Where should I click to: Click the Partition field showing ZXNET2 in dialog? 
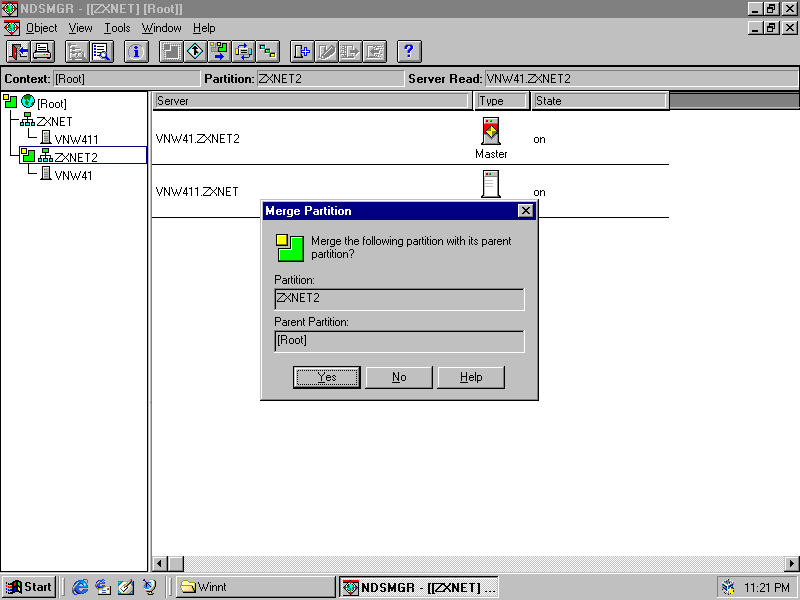point(399,299)
